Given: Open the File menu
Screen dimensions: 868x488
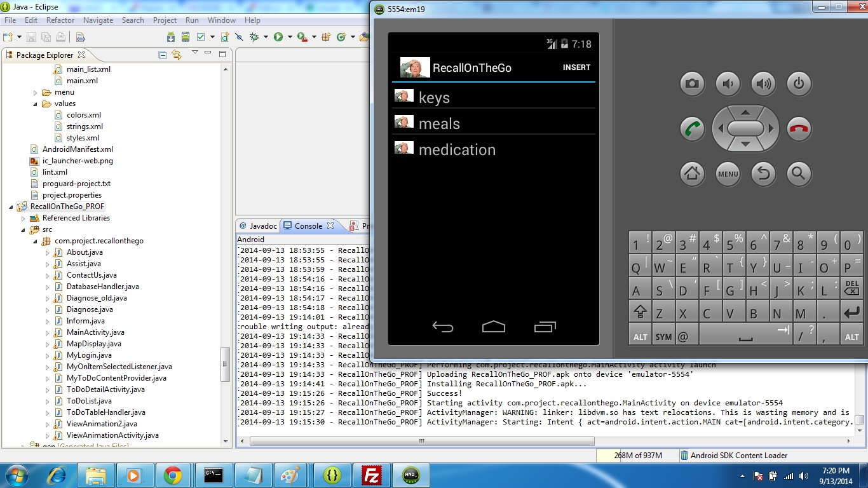Looking at the screenshot, I should (10, 20).
